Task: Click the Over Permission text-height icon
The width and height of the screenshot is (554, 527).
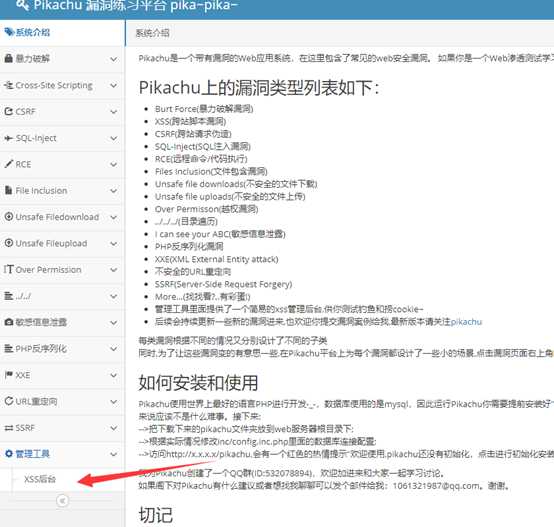Action: [x=8, y=269]
